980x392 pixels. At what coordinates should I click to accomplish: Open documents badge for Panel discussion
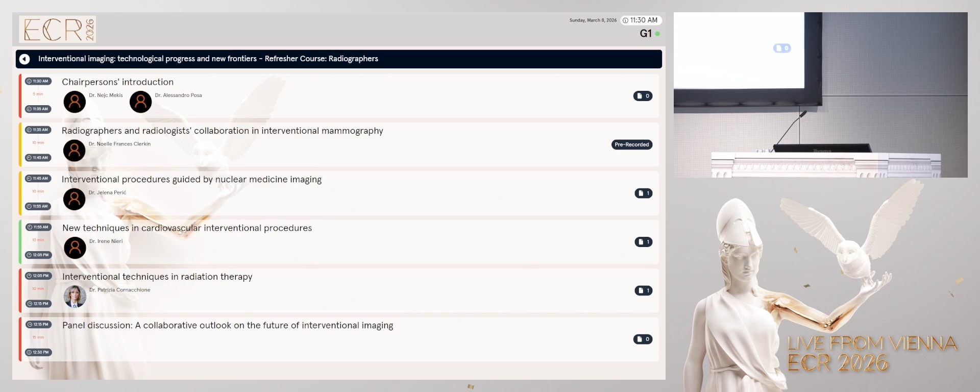click(643, 339)
